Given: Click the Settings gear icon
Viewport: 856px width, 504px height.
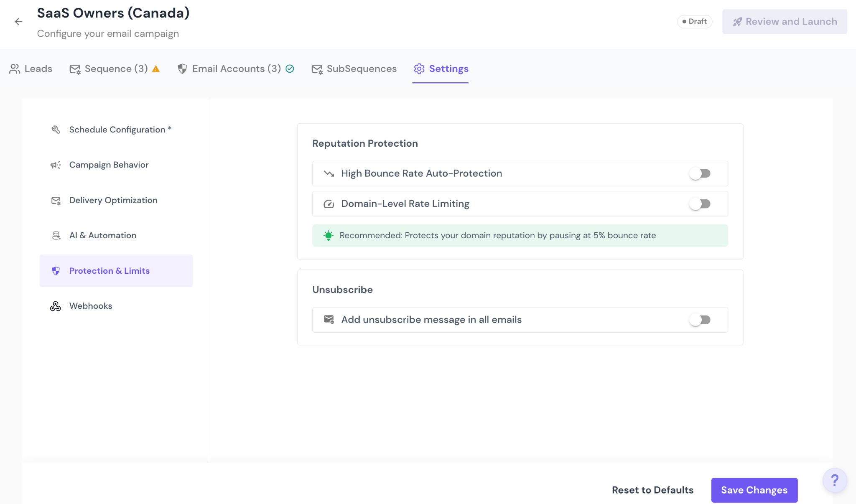Looking at the screenshot, I should click(x=419, y=69).
